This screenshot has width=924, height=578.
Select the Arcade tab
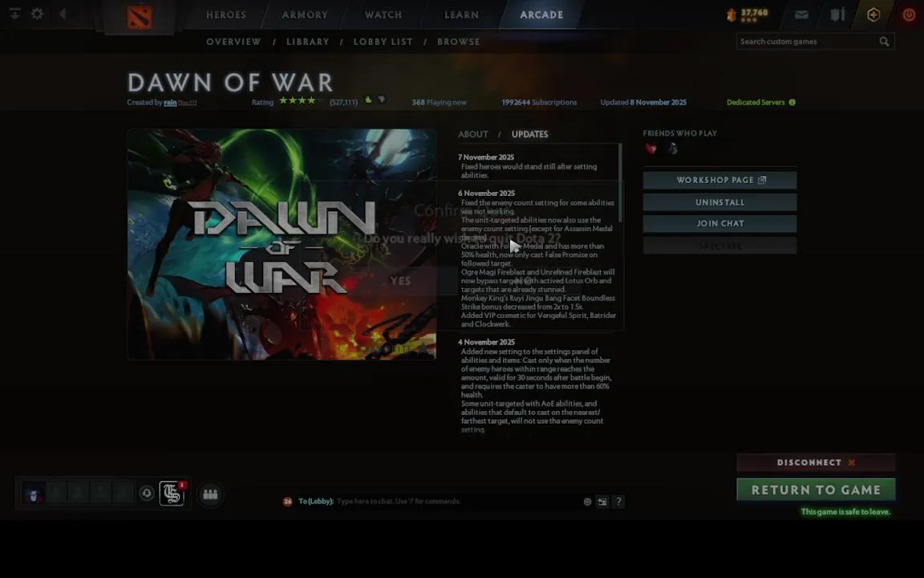541,14
